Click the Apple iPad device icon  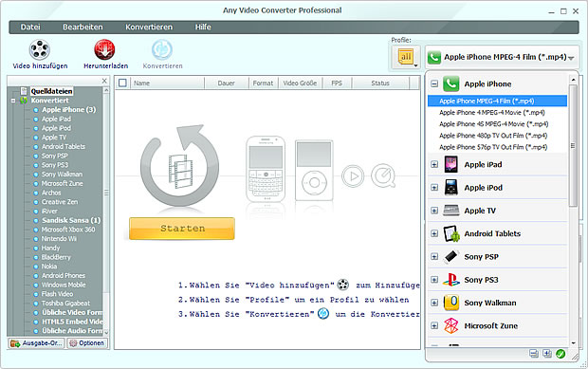tap(451, 164)
